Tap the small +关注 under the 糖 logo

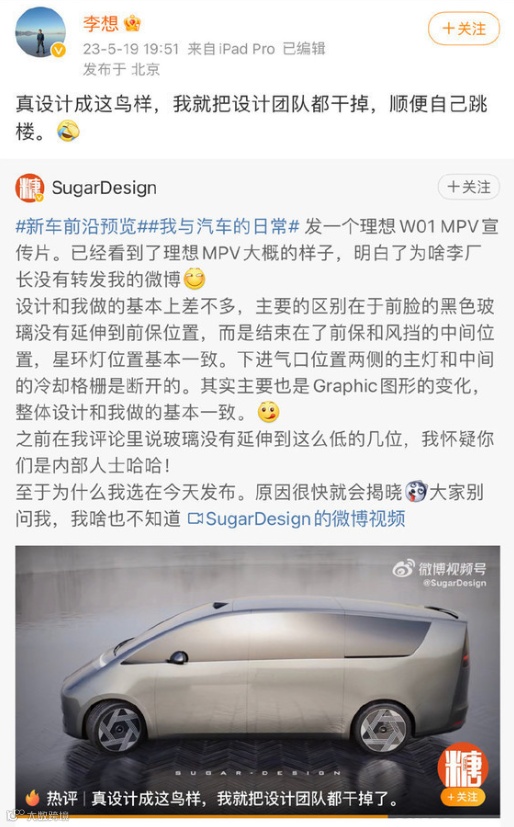click(462, 797)
